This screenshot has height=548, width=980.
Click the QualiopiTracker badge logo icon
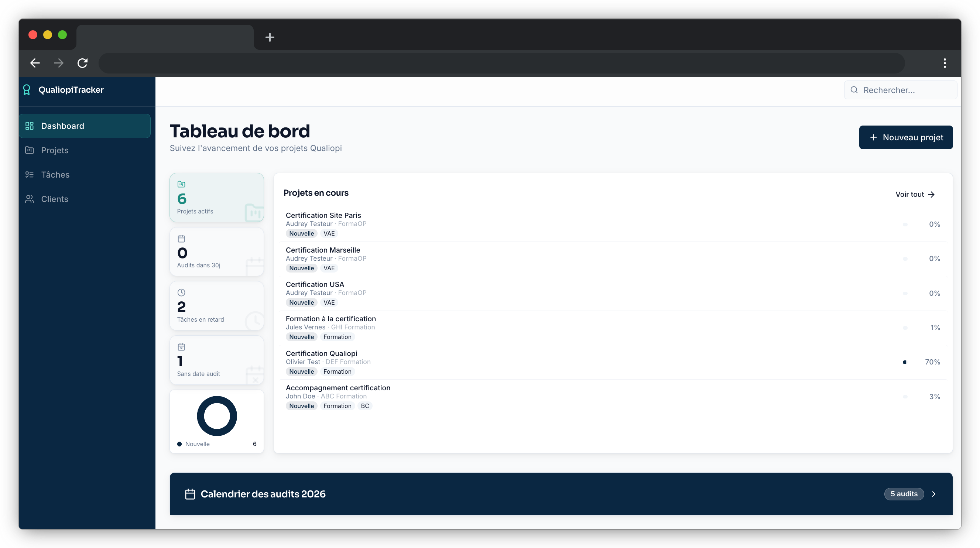pos(26,89)
